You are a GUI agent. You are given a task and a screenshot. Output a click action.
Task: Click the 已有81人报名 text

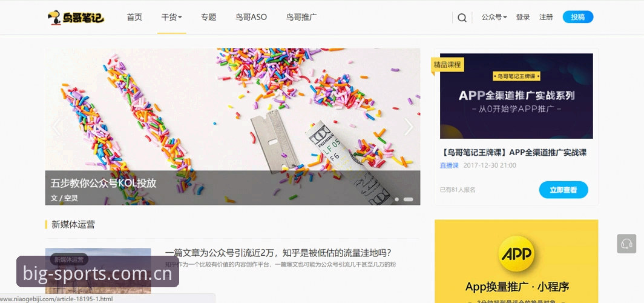[458, 190]
